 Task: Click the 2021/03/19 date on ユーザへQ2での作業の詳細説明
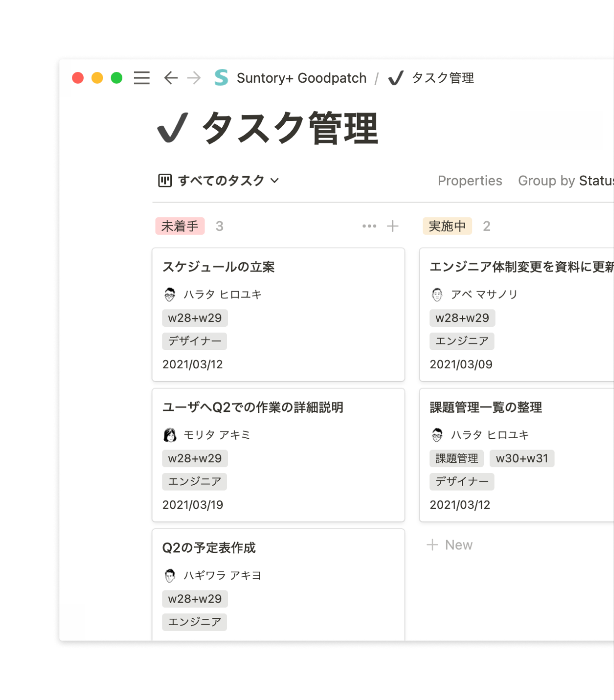(x=193, y=504)
